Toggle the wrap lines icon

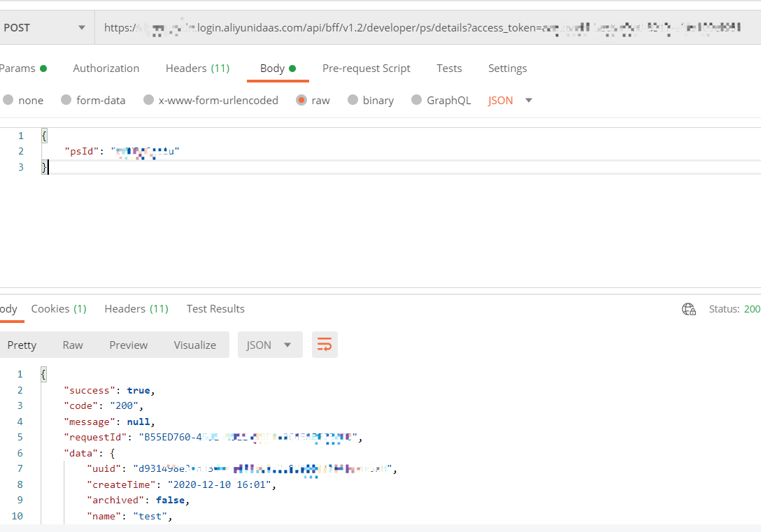click(x=325, y=345)
